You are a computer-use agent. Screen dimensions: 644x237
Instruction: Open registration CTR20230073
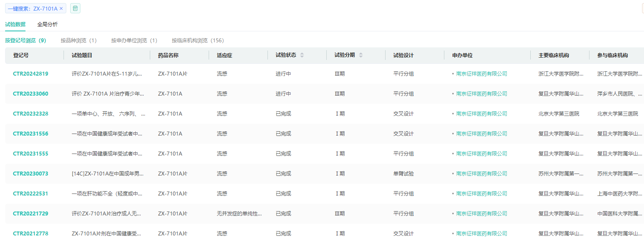click(x=31, y=174)
